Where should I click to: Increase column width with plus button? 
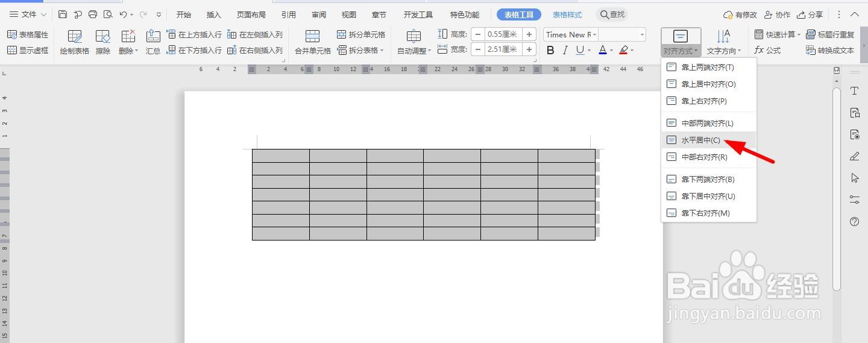(529, 49)
